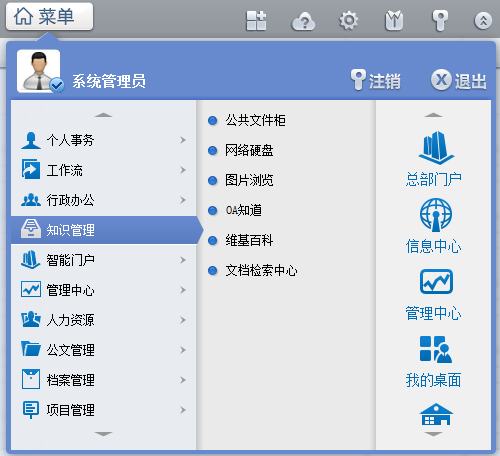Screen dimensions: 500x456
Task: Open settings gear icon in top toolbar
Action: point(348,21)
